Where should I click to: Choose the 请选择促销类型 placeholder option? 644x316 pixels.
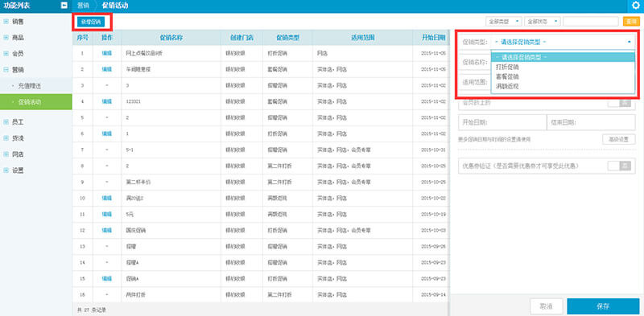tap(563, 57)
